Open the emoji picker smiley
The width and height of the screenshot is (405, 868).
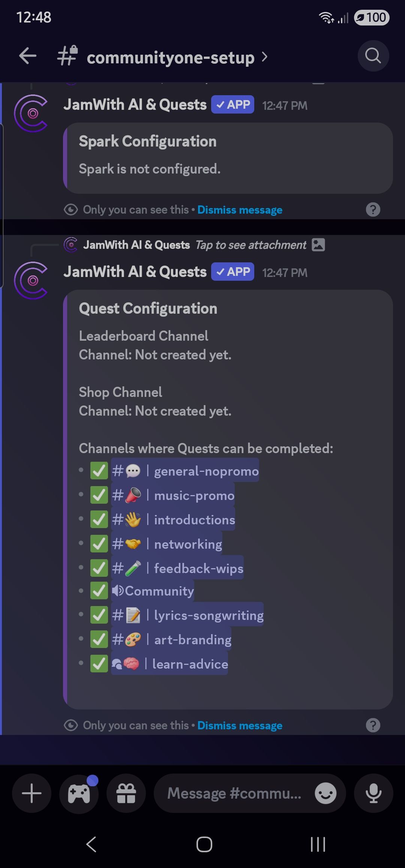(x=325, y=793)
